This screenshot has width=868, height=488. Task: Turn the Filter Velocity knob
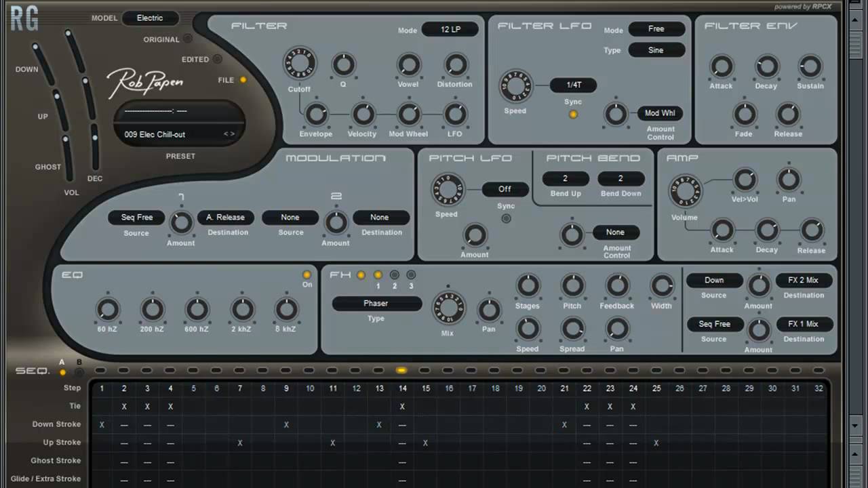pos(362,115)
